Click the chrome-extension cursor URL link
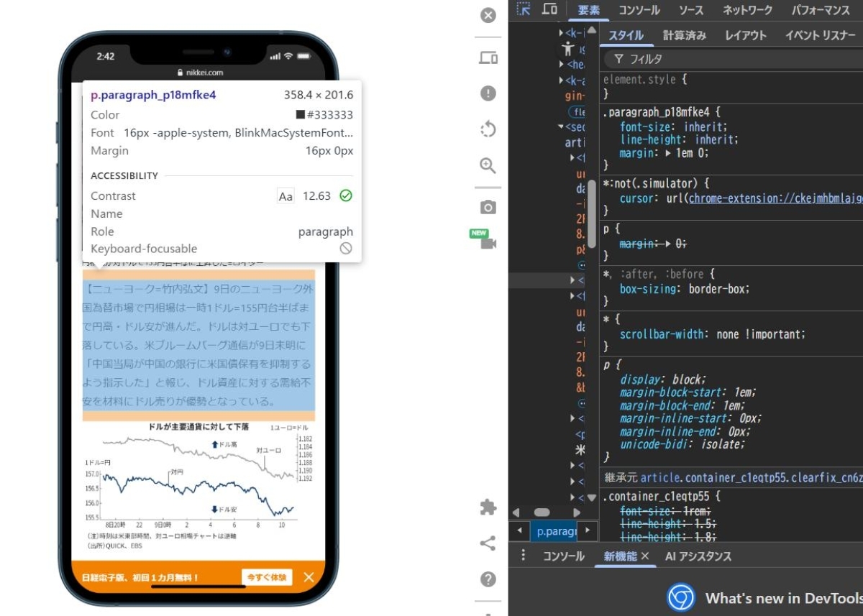 pyautogui.click(x=775, y=198)
